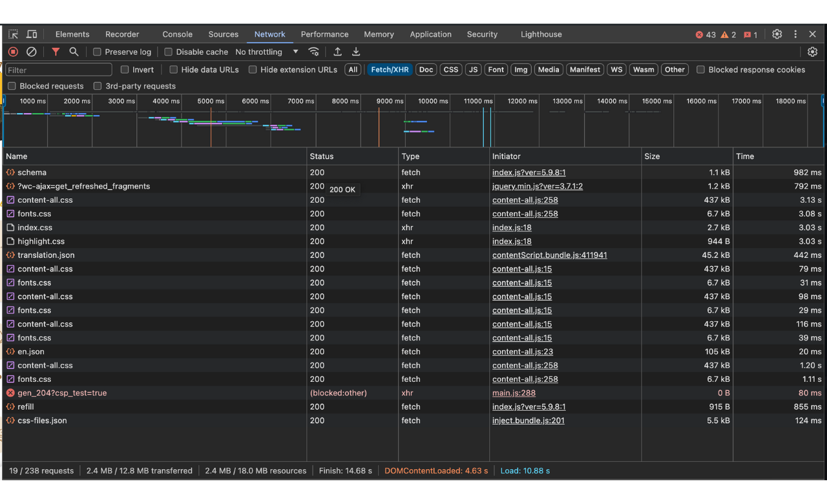Check Hide extension URLs
This screenshot has width=827, height=504.
253,70
